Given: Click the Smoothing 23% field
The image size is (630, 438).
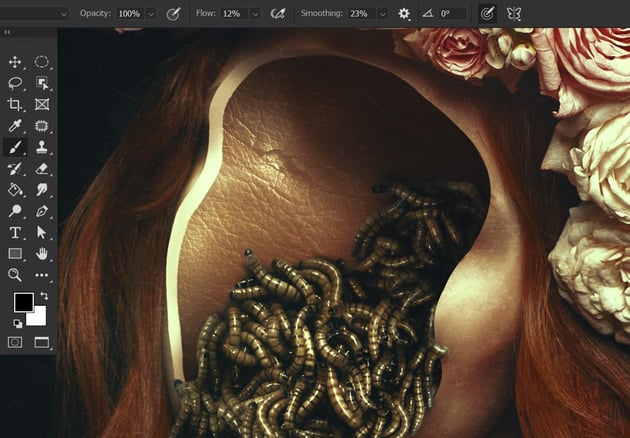Looking at the screenshot, I should coord(363,14).
